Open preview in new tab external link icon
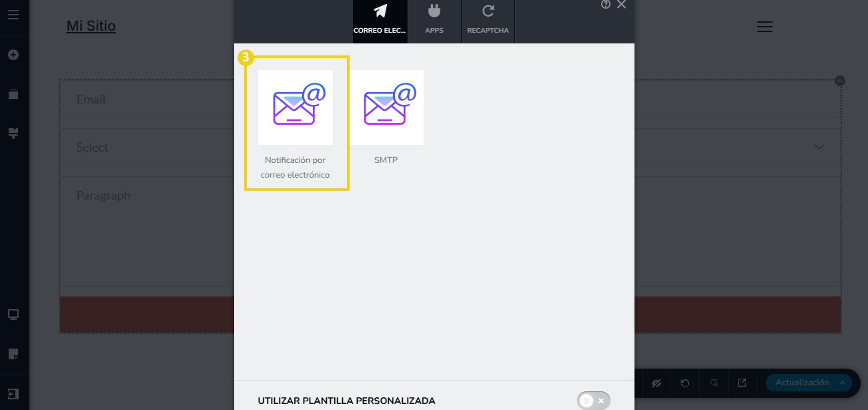This screenshot has width=868, height=410. click(742, 383)
